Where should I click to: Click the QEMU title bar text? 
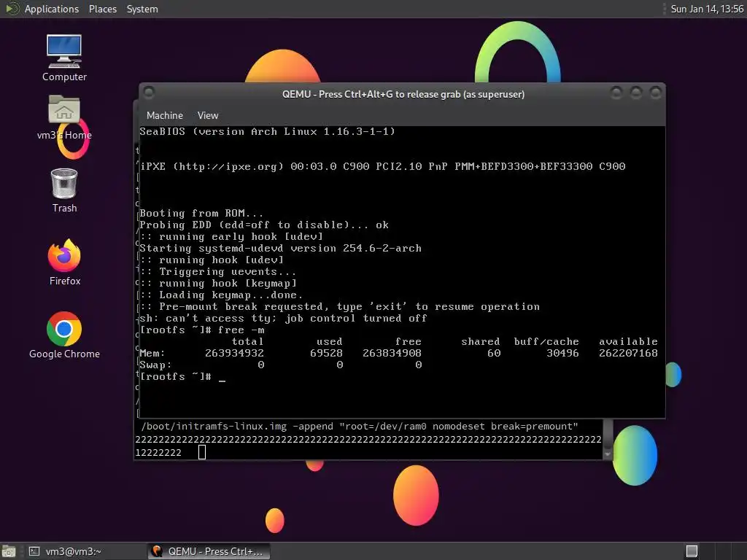403,94
